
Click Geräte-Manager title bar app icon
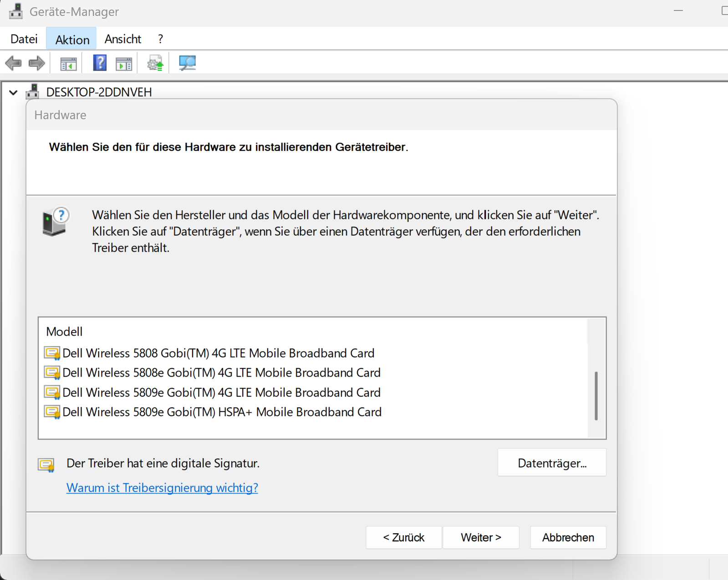pos(16,11)
